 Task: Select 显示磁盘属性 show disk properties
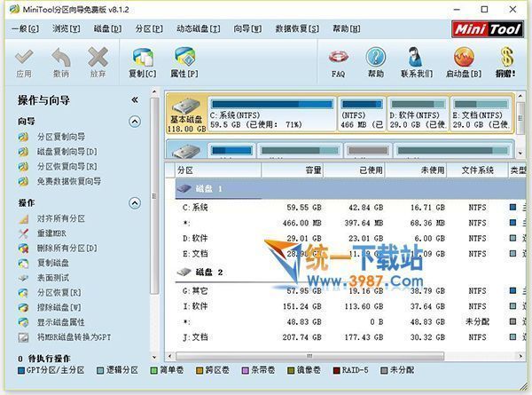pos(61,322)
